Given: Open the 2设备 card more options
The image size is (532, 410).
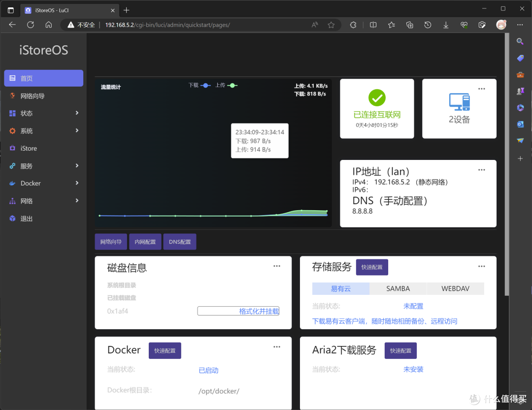Looking at the screenshot, I should pyautogui.click(x=481, y=89).
